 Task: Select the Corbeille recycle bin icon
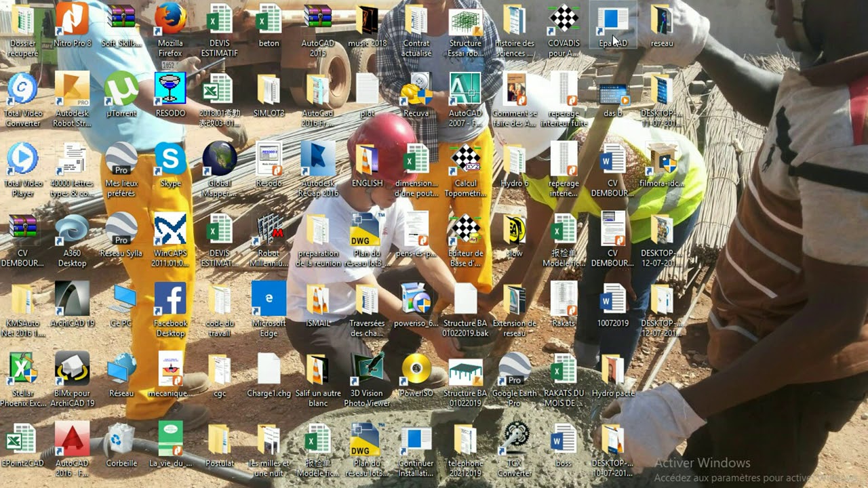pos(121,445)
